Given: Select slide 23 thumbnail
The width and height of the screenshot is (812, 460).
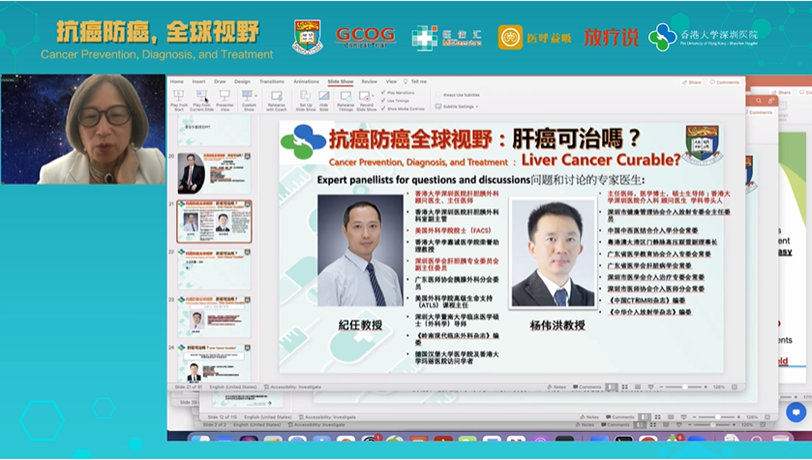Looking at the screenshot, I should [214, 317].
